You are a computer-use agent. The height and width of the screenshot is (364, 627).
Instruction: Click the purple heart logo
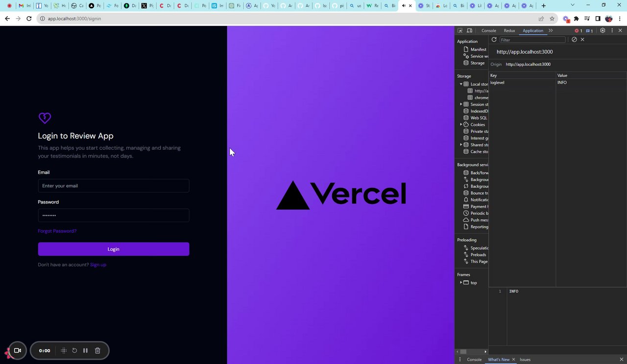(x=45, y=118)
